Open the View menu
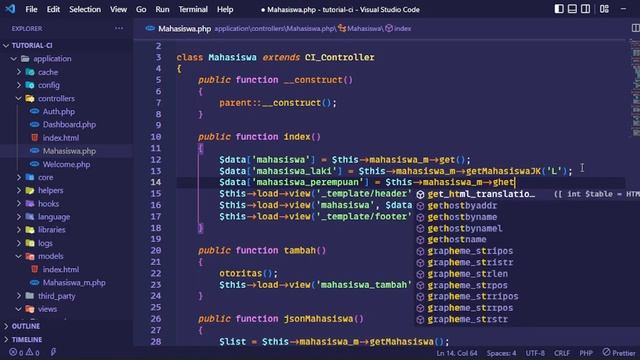The height and width of the screenshot is (360, 640). (118, 9)
